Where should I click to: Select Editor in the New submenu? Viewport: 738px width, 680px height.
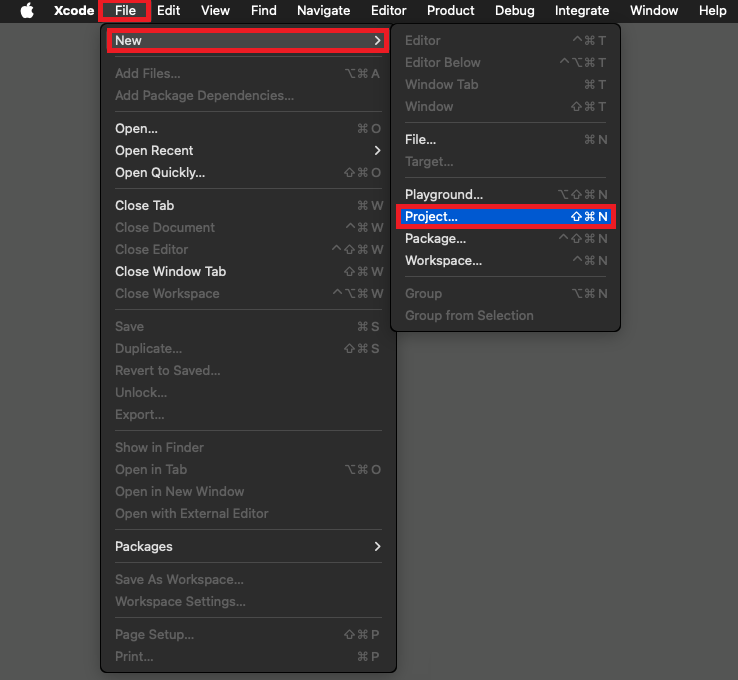pos(506,40)
